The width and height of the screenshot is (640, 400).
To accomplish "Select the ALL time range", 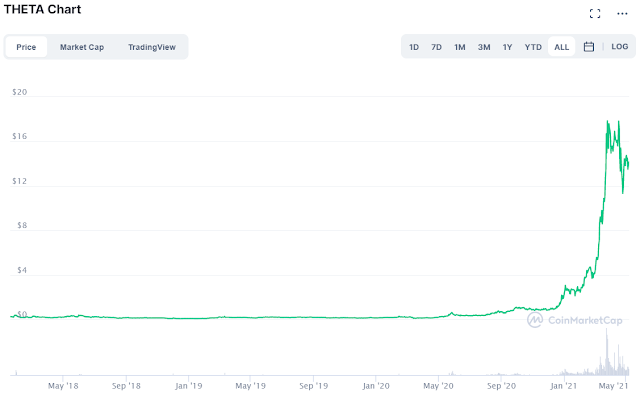I will (561, 47).
